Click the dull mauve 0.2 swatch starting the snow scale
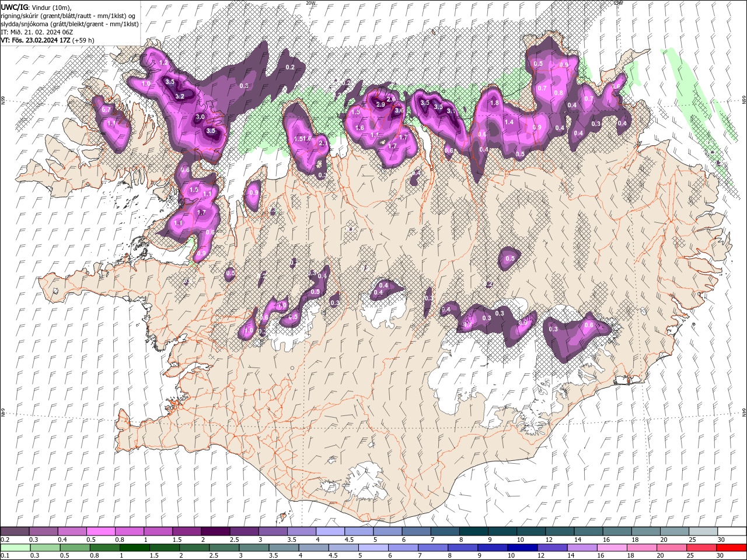The height and width of the screenshot is (560, 747). tap(15, 531)
